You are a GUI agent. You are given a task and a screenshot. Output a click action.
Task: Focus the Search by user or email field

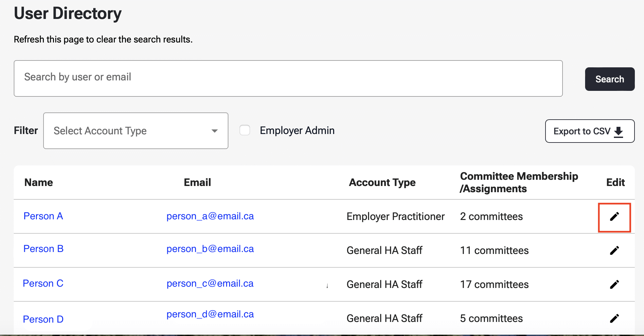[x=288, y=78]
